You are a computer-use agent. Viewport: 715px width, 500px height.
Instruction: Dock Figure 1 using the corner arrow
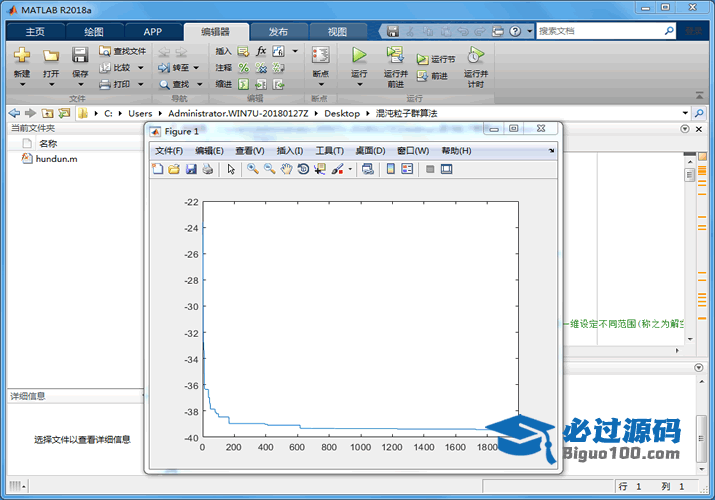551,150
